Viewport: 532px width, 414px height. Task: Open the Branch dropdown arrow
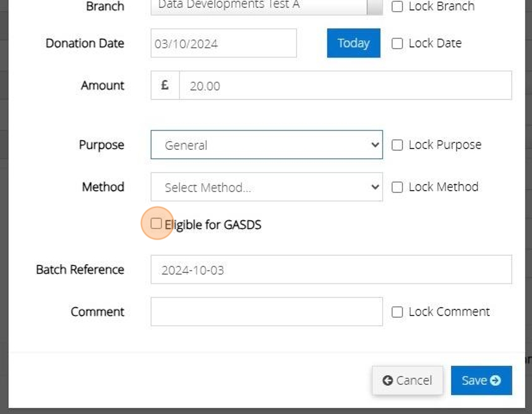(x=375, y=7)
